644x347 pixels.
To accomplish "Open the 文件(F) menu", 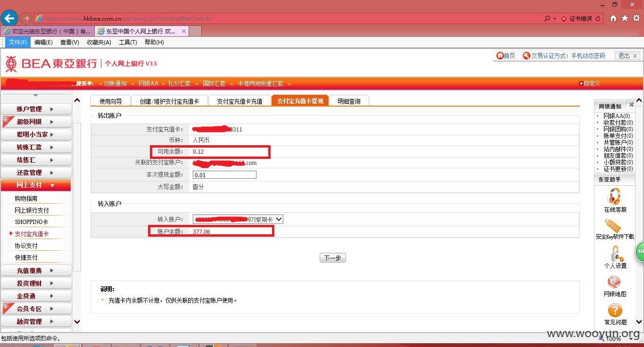I will pyautogui.click(x=18, y=42).
